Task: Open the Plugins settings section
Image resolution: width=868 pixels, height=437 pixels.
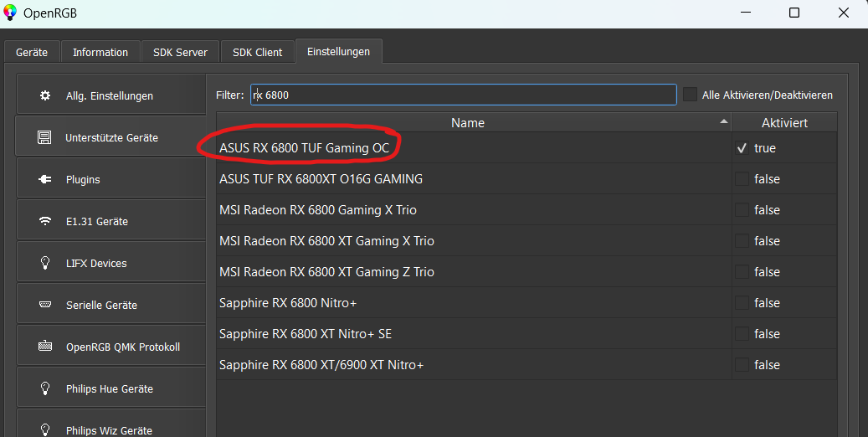Action: (111, 179)
